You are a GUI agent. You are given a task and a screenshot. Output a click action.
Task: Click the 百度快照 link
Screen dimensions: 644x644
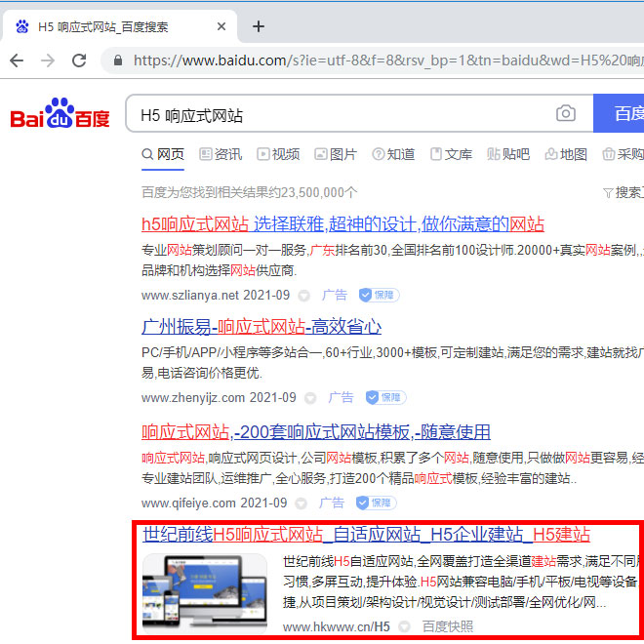448,626
